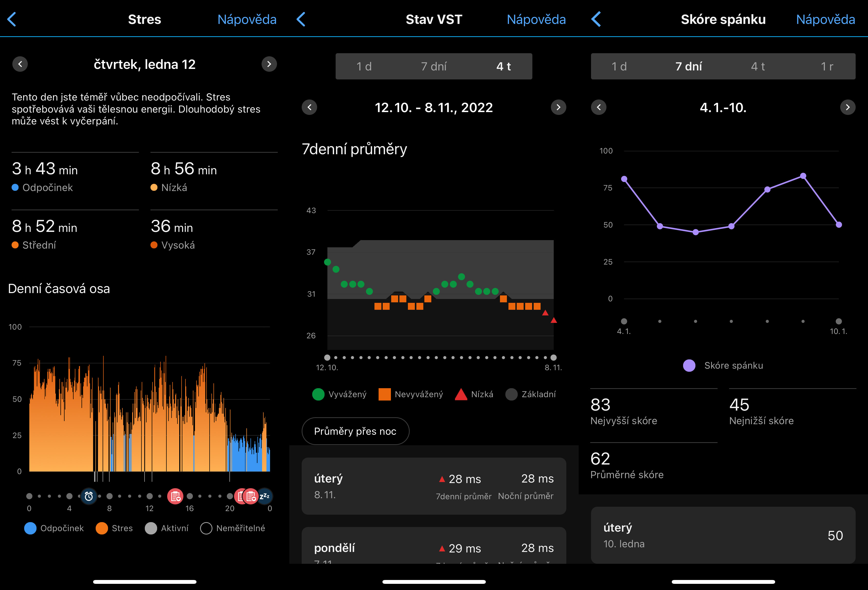
Task: Tap the red activity note icon near 15
Action: pyautogui.click(x=175, y=496)
